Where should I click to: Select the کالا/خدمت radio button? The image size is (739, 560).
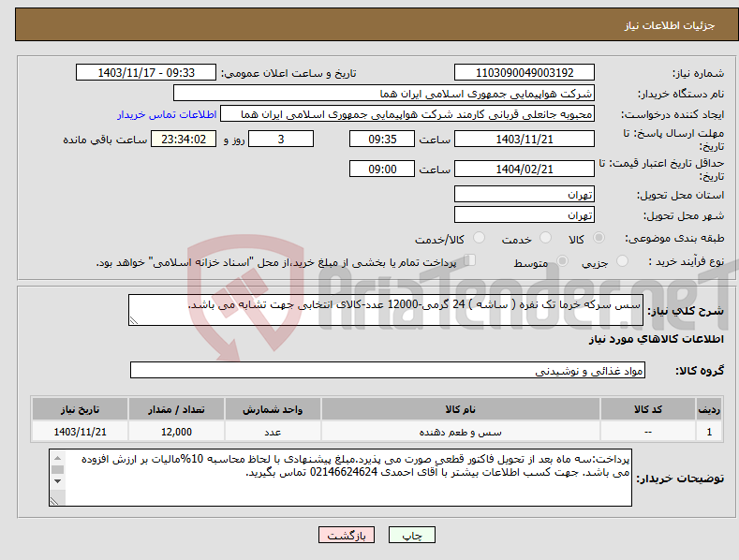click(479, 238)
